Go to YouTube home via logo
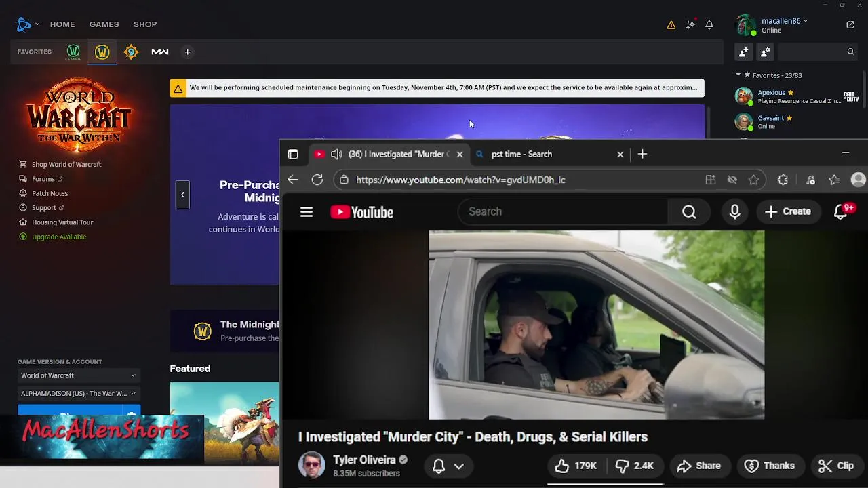Screen dimensions: 868x488 click(362, 212)
